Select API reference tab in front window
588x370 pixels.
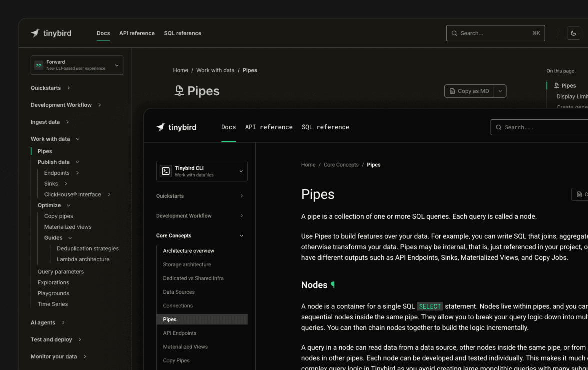[269, 127]
